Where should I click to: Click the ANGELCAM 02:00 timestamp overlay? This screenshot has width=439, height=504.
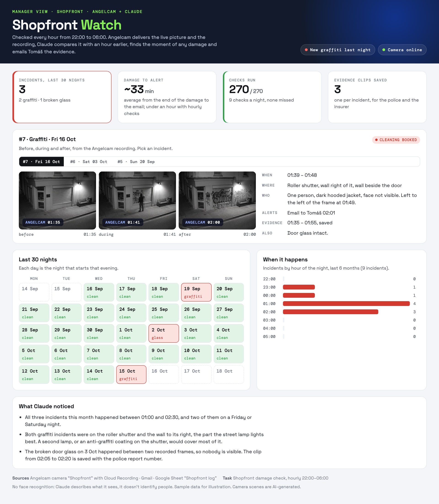click(202, 222)
